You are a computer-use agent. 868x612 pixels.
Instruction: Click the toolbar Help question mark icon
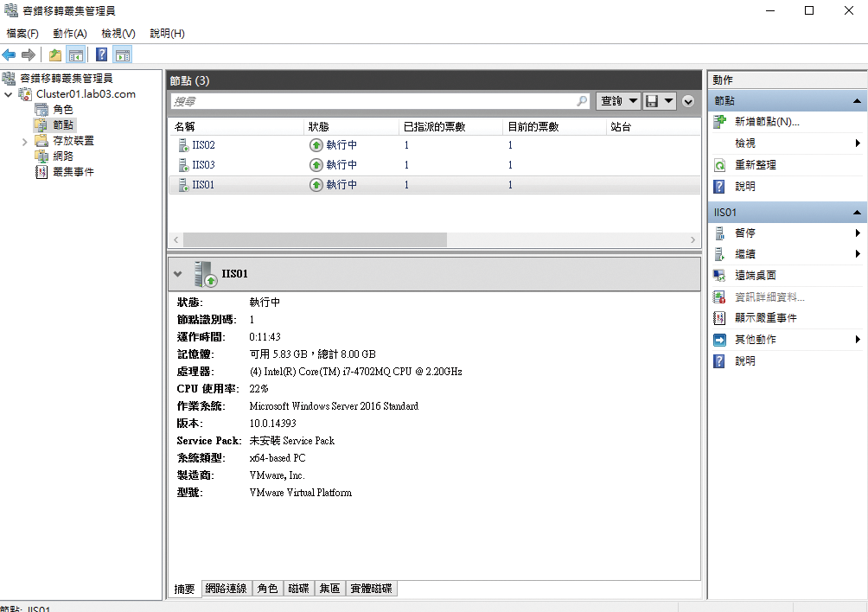tap(101, 54)
